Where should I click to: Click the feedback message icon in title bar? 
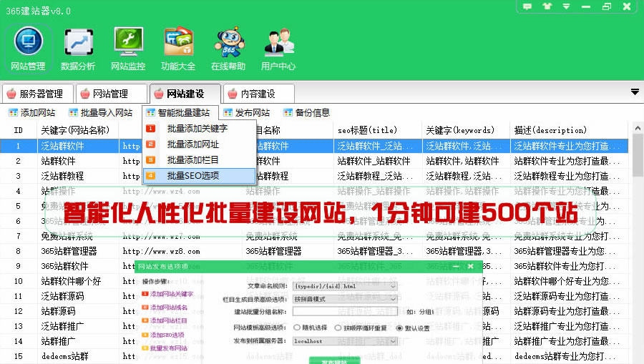tap(527, 6)
